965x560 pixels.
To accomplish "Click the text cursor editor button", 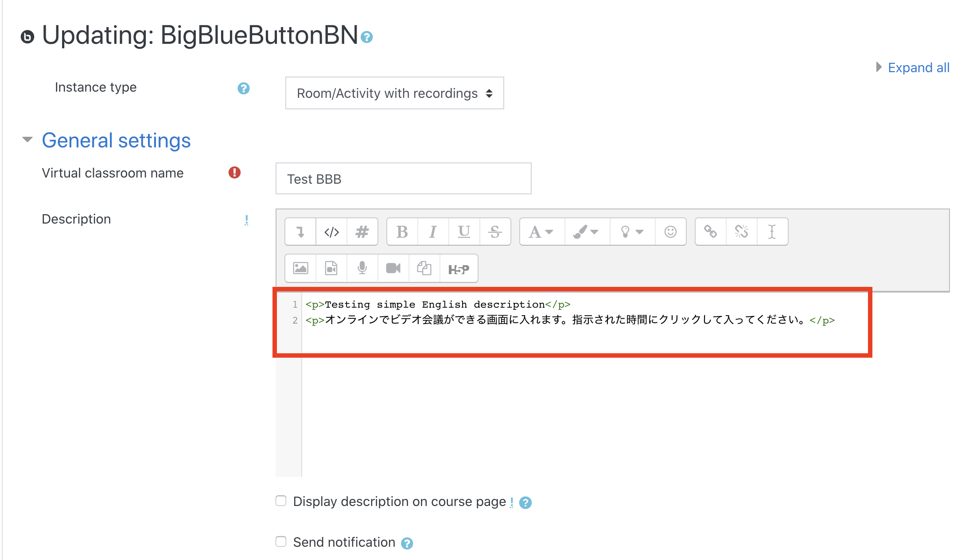I will pos(772,232).
